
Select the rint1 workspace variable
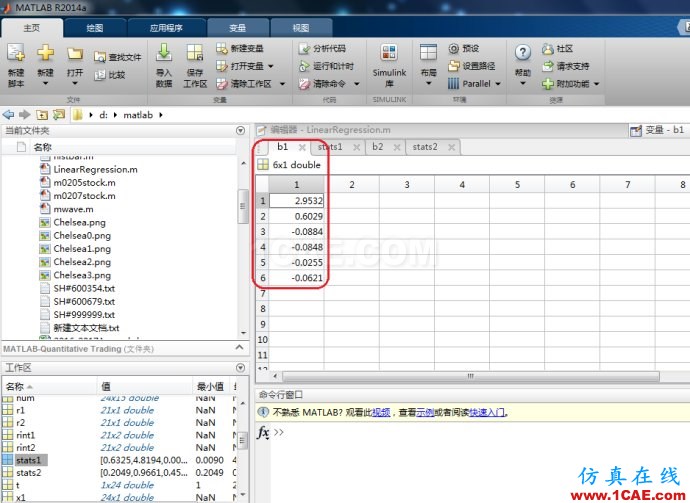click(x=26, y=435)
